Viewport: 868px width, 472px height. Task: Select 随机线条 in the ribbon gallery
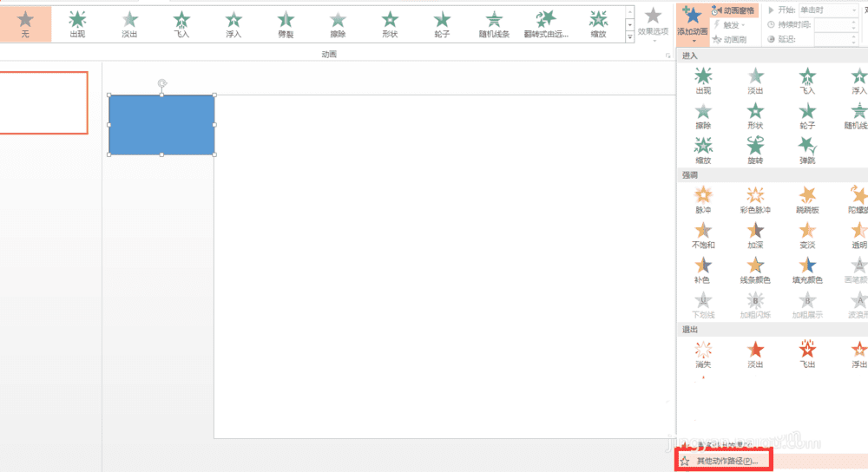494,23
